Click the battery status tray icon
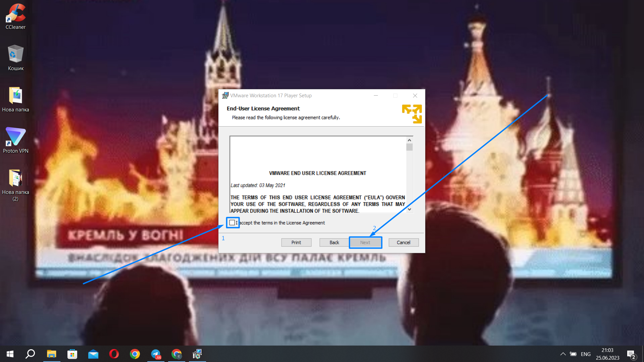644x362 pixels. (x=573, y=354)
